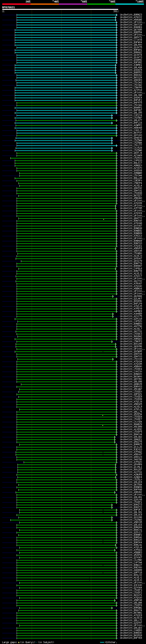This screenshot has width=146, height=644.
Task: Select hit label UniRef100_C5X3A3
Action: pos(131,82)
